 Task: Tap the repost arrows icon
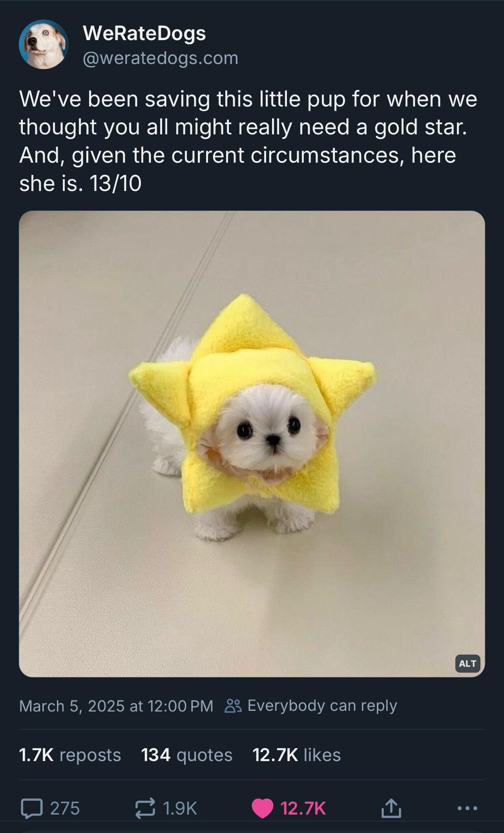(145, 808)
